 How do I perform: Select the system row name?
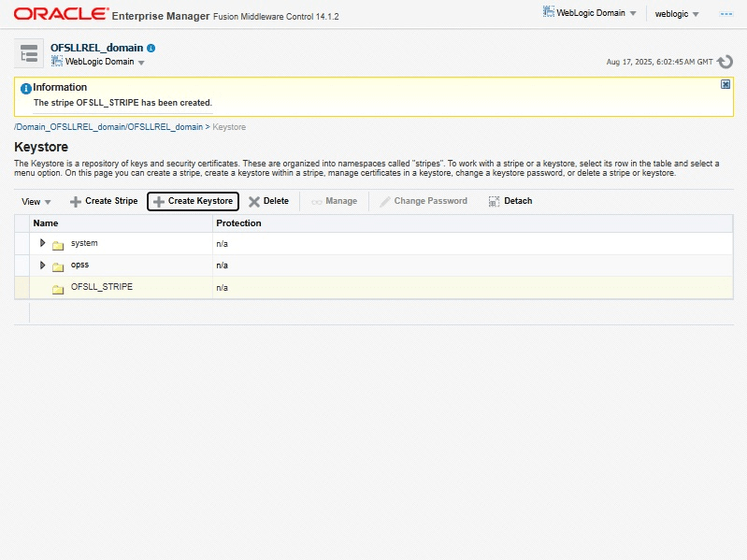pos(84,243)
